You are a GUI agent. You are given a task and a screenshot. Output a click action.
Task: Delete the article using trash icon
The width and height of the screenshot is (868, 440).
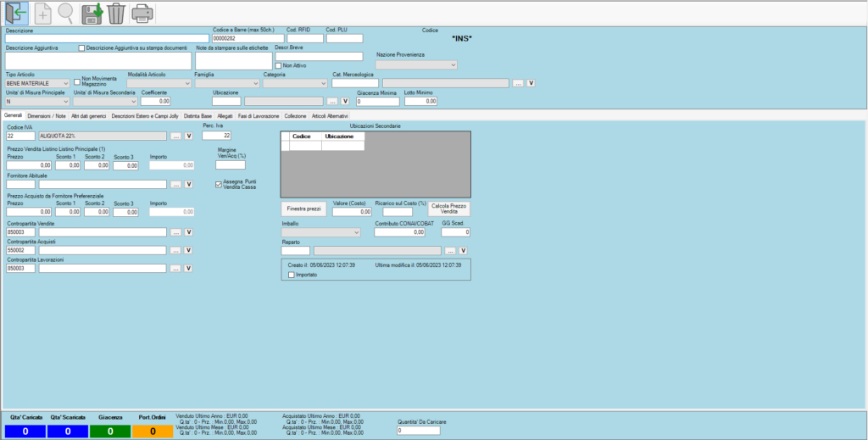click(116, 14)
